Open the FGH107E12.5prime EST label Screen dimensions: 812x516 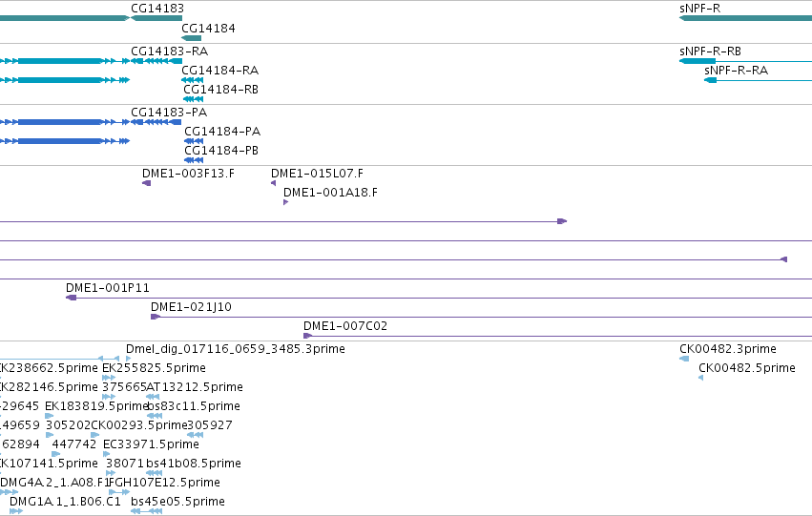(x=165, y=483)
